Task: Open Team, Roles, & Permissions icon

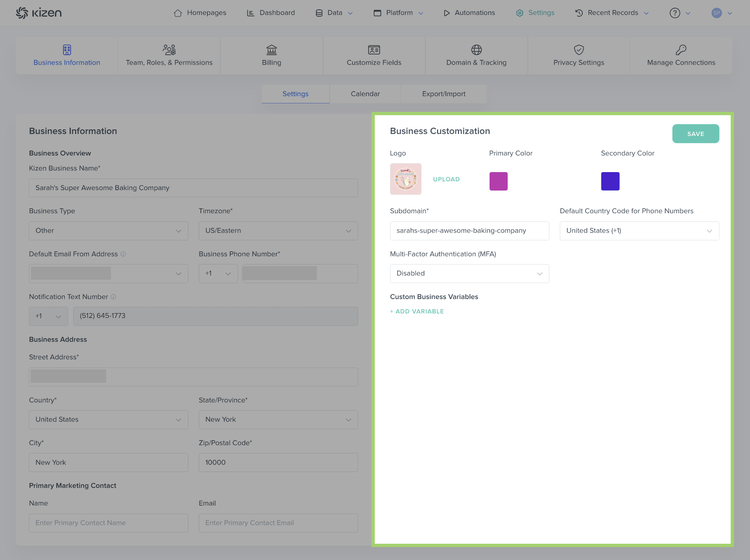Action: tap(169, 50)
